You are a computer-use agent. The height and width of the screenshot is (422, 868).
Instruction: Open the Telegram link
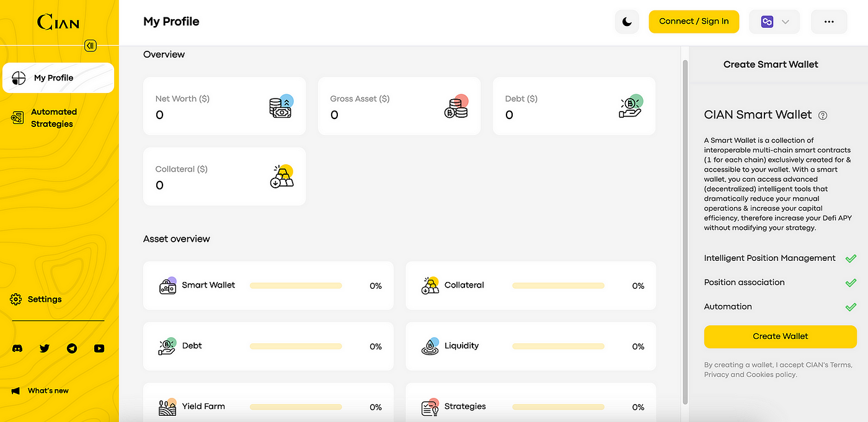click(72, 349)
